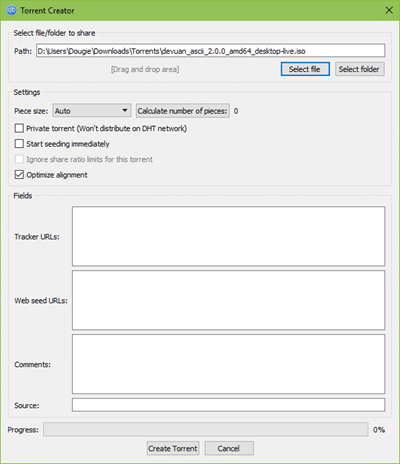Click the Select file button
Screen dimensions: 400x464
coord(305,69)
